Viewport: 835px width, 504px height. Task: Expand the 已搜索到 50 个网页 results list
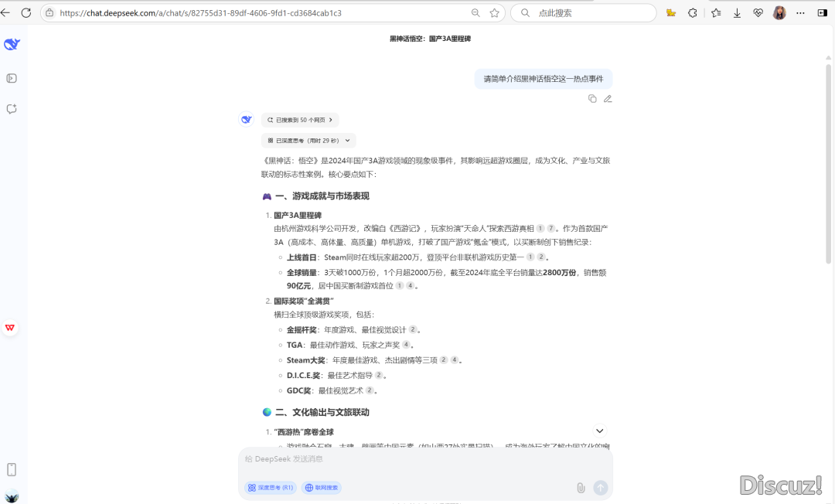click(300, 120)
